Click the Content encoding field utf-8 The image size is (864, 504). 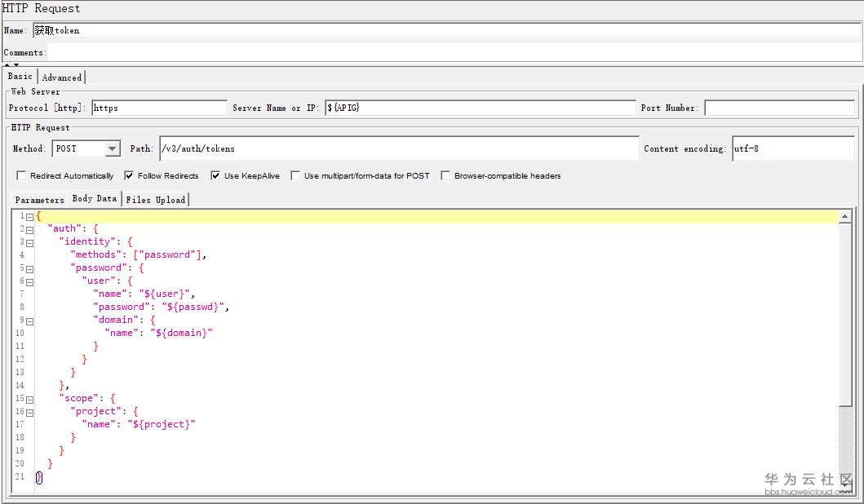[x=793, y=148]
